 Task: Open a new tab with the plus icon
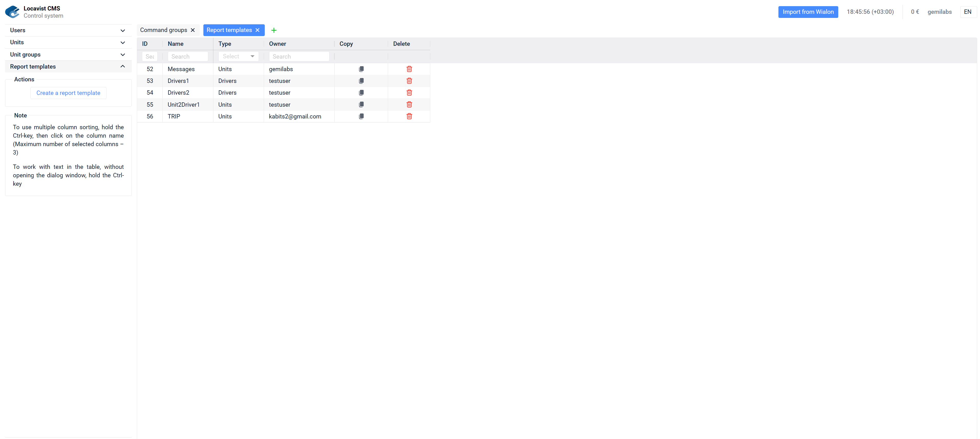274,30
